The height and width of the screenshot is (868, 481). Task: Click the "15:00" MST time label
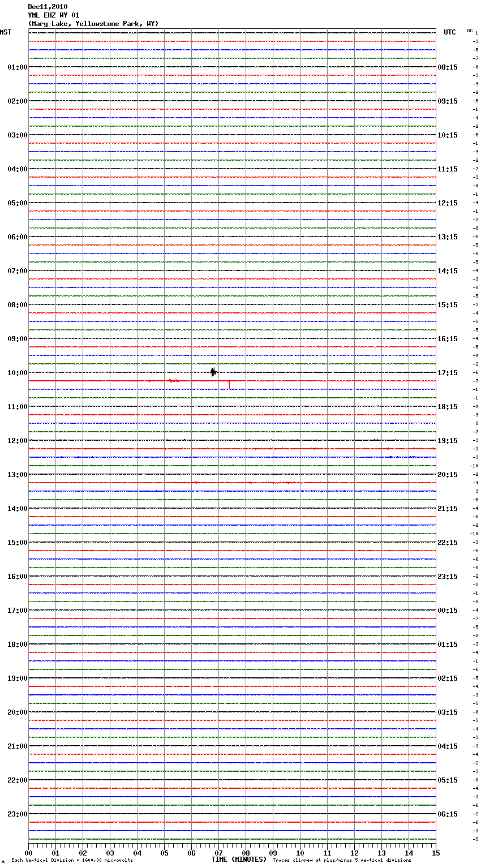(17, 543)
